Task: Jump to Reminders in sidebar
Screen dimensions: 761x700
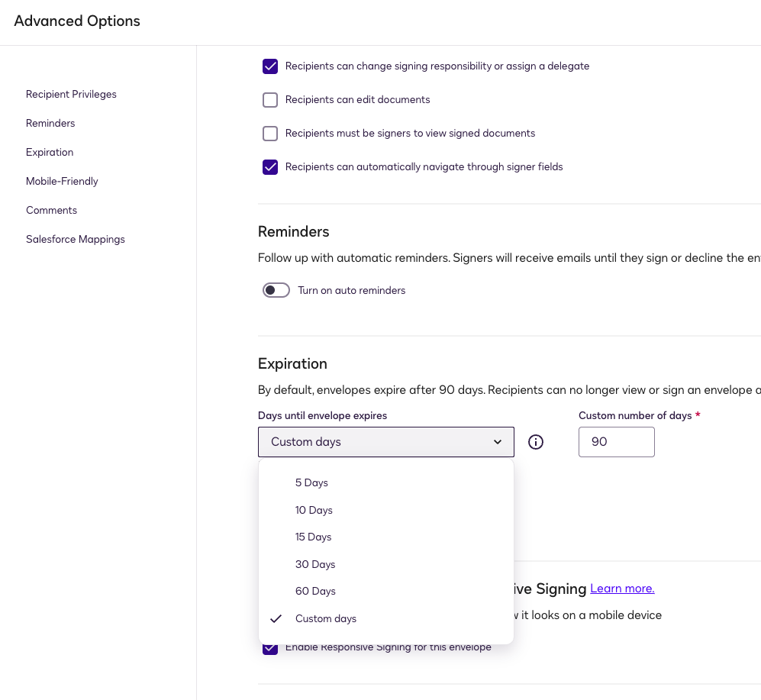Action: click(50, 124)
